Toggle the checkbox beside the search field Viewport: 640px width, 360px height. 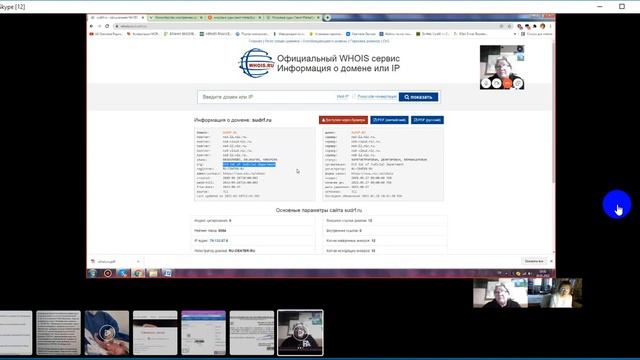click(354, 96)
